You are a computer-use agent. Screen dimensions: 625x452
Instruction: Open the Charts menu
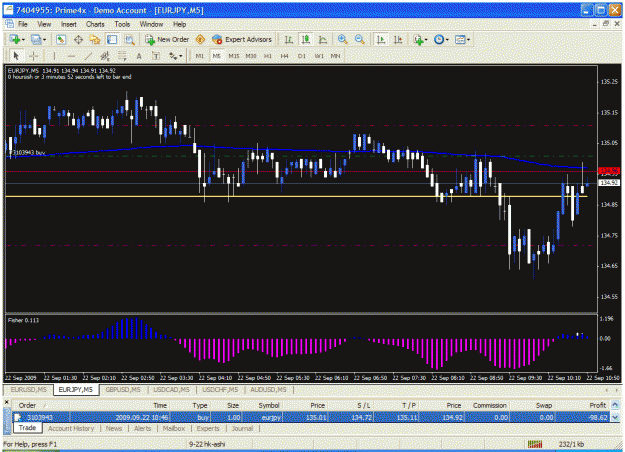click(x=95, y=24)
